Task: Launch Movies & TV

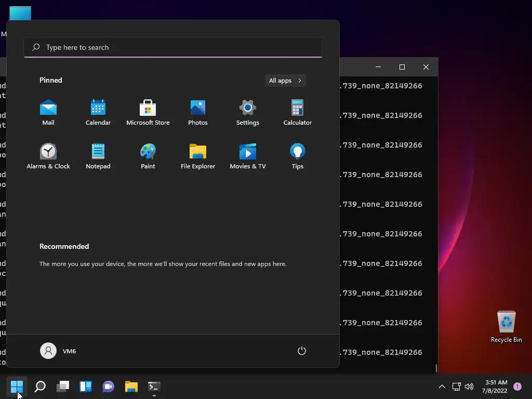Action: 248,156
